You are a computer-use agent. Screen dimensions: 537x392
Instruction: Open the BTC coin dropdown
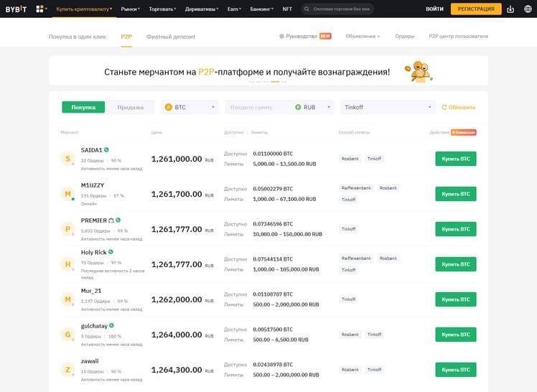(x=190, y=107)
